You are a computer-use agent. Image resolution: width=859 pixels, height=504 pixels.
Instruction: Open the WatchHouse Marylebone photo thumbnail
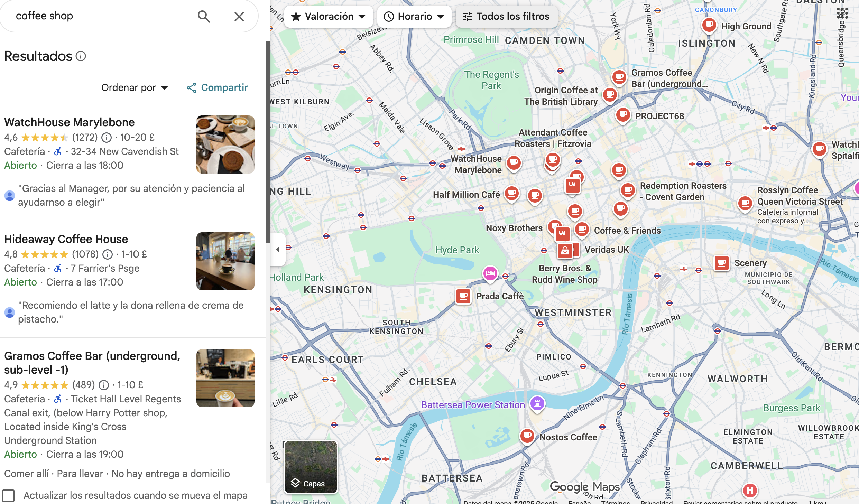tap(225, 144)
